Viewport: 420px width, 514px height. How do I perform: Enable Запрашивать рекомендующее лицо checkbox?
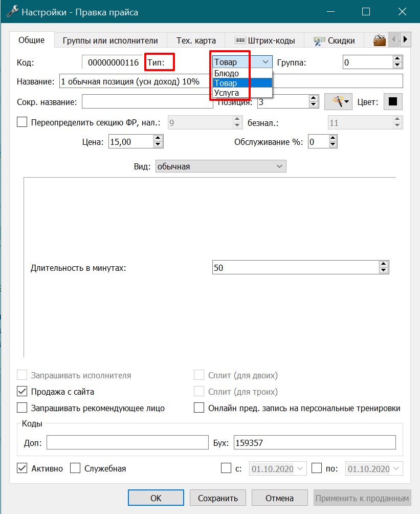pos(22,408)
